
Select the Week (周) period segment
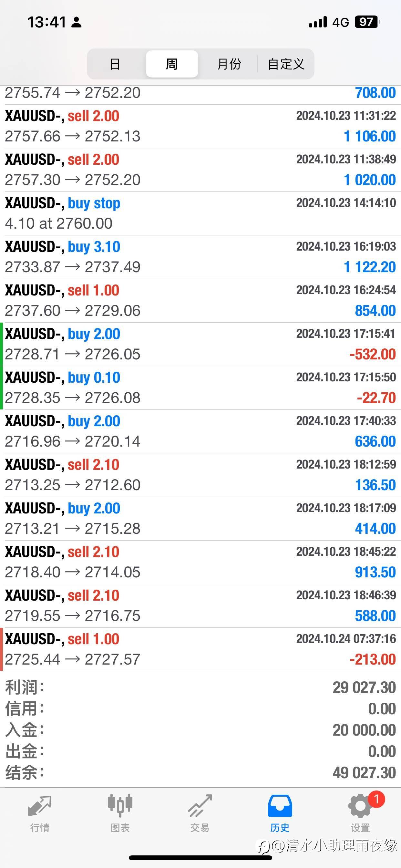(x=172, y=64)
